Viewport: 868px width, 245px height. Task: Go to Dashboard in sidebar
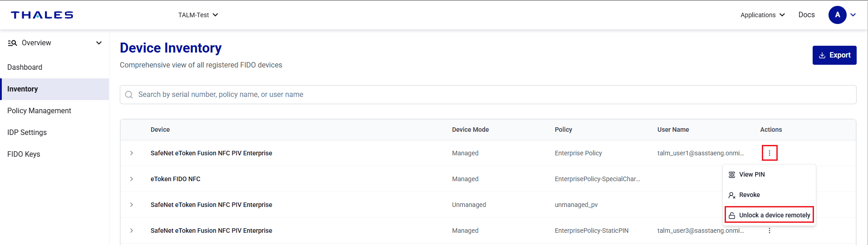point(25,67)
